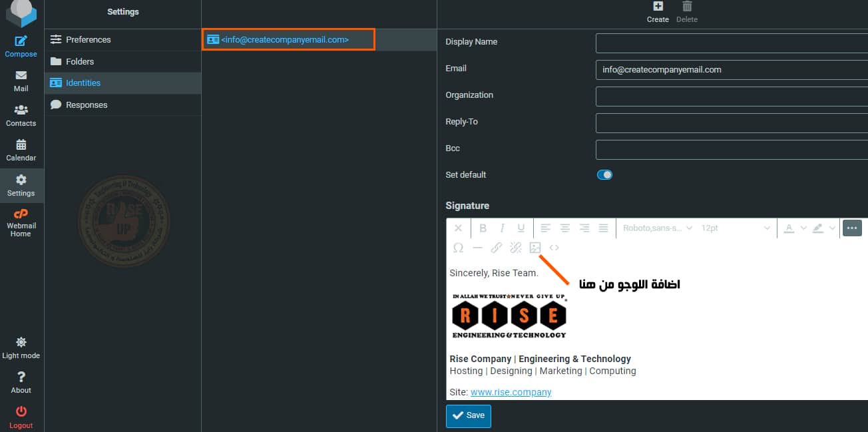Click the insert image icon in signature toolbar
This screenshot has height=432, width=868.
[535, 248]
